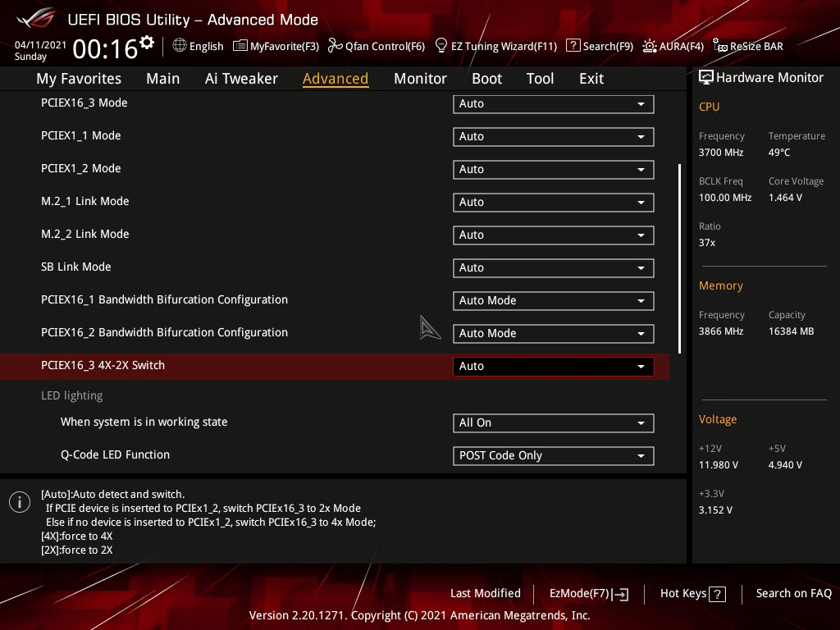The height and width of the screenshot is (630, 840).
Task: Switch to the Main tab
Action: (x=163, y=78)
